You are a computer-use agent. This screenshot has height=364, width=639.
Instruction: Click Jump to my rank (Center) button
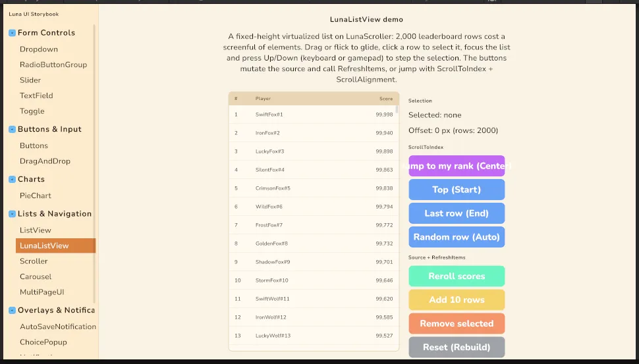(x=457, y=166)
